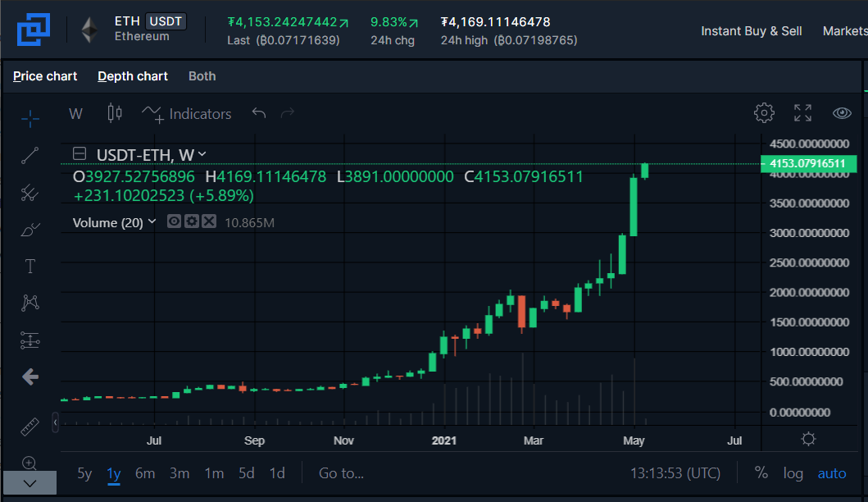This screenshot has width=868, height=502.
Task: Expand the Volume (20) indicator chevron
Action: (152, 221)
